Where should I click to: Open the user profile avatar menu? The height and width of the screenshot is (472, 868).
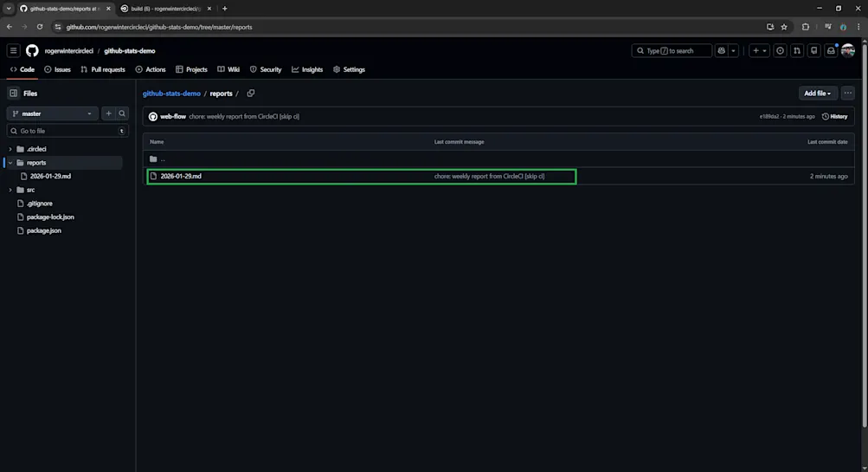coord(847,50)
